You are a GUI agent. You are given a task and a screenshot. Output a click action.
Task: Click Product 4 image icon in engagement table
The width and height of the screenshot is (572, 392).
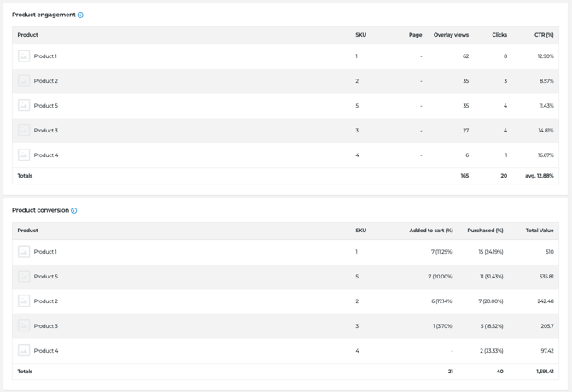coord(24,155)
